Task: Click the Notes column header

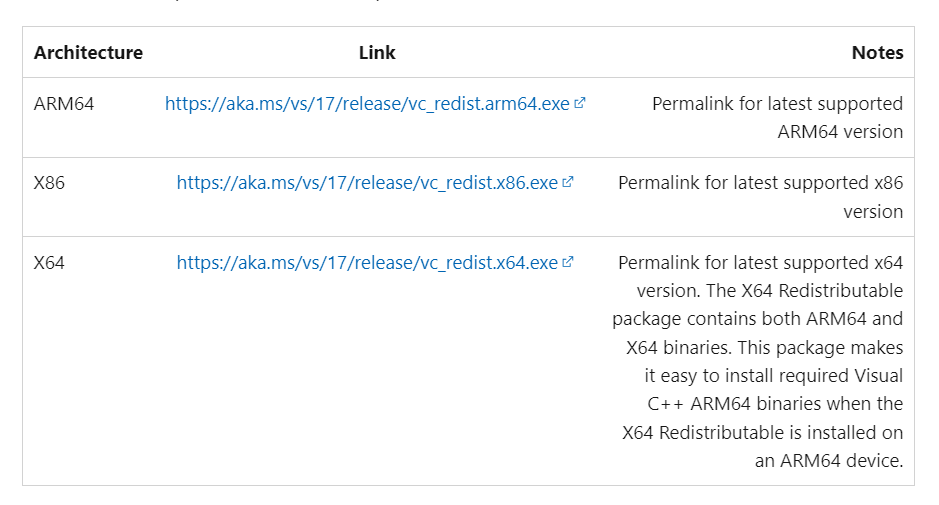Action: (x=877, y=53)
